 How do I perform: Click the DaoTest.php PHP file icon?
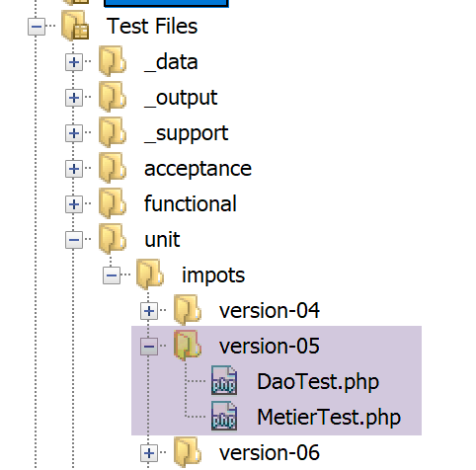tap(224, 380)
